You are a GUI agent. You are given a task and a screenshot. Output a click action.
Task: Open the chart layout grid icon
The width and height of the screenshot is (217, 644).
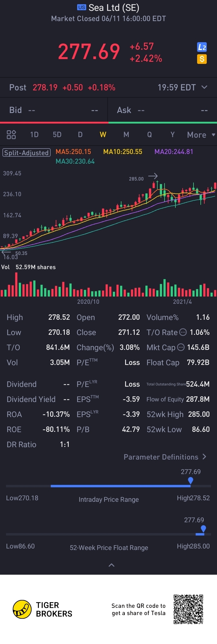[11, 134]
